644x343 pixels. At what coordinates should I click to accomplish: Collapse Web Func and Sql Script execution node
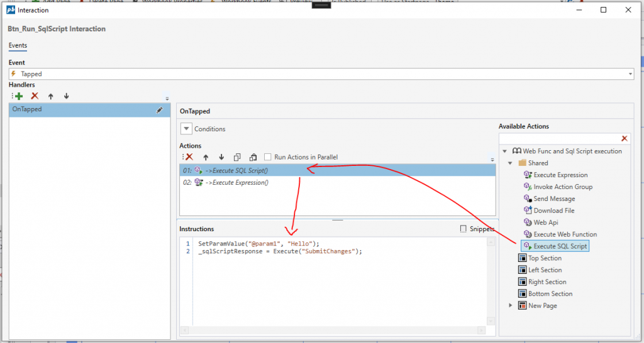coord(505,151)
